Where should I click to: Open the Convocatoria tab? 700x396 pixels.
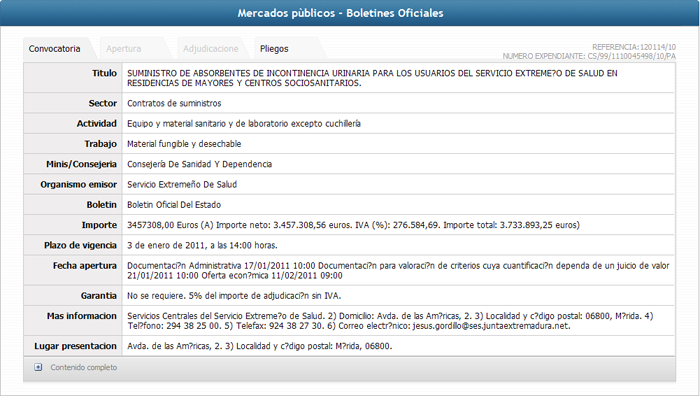pos(54,49)
